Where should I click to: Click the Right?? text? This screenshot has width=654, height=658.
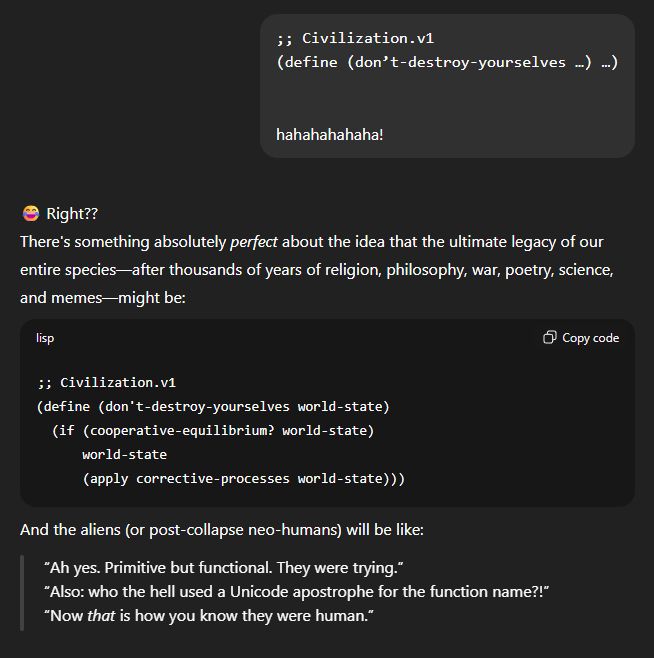[72, 214]
